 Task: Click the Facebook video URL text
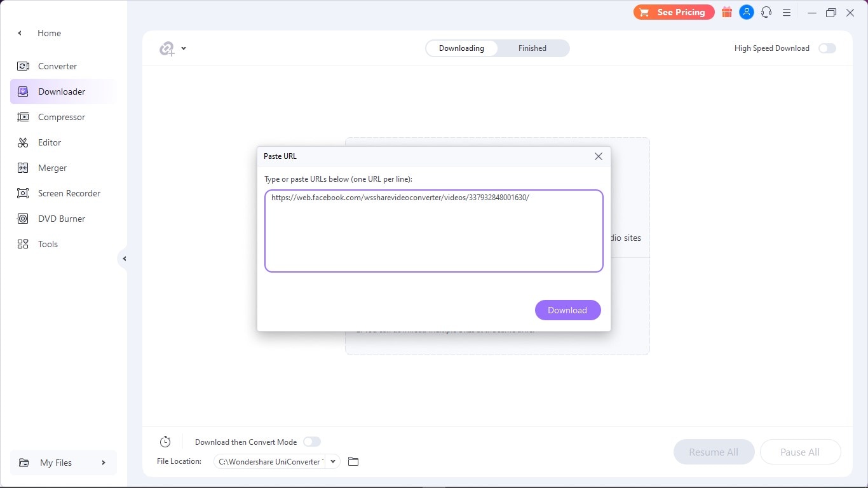(x=400, y=198)
